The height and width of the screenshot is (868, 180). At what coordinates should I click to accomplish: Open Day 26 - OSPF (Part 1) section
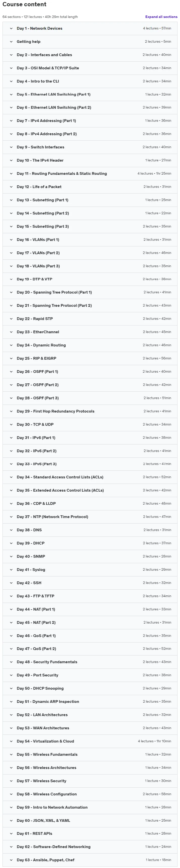[x=90, y=371]
